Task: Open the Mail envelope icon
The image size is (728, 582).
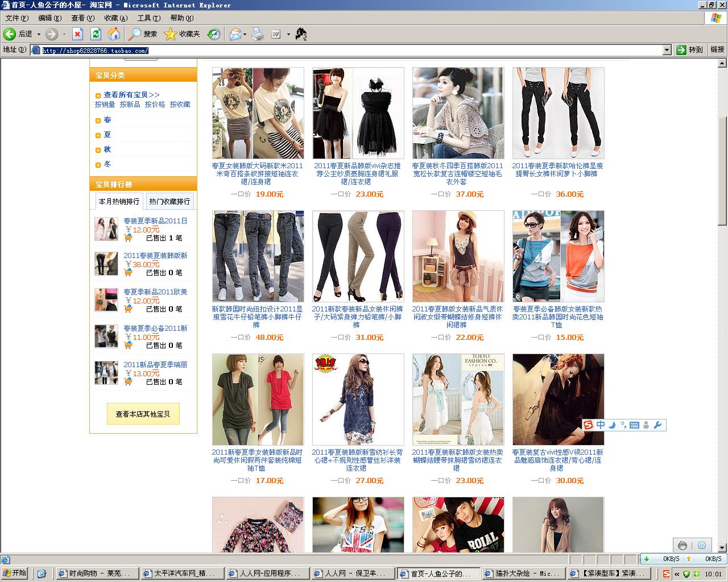Action: (x=235, y=34)
